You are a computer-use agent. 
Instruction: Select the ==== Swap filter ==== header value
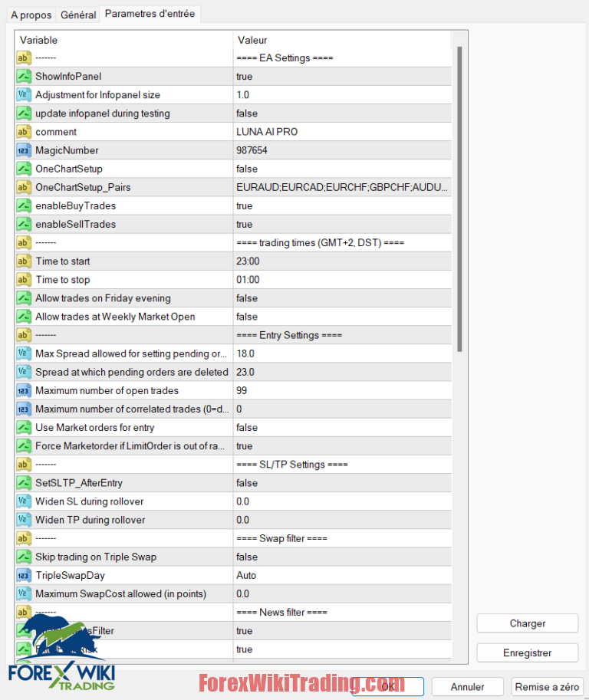[343, 538]
